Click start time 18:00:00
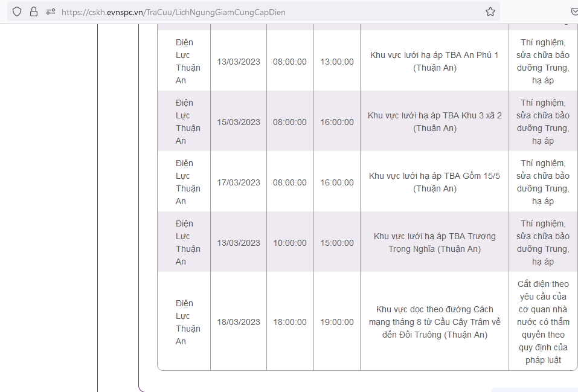This screenshot has height=392, width=578. [290, 322]
